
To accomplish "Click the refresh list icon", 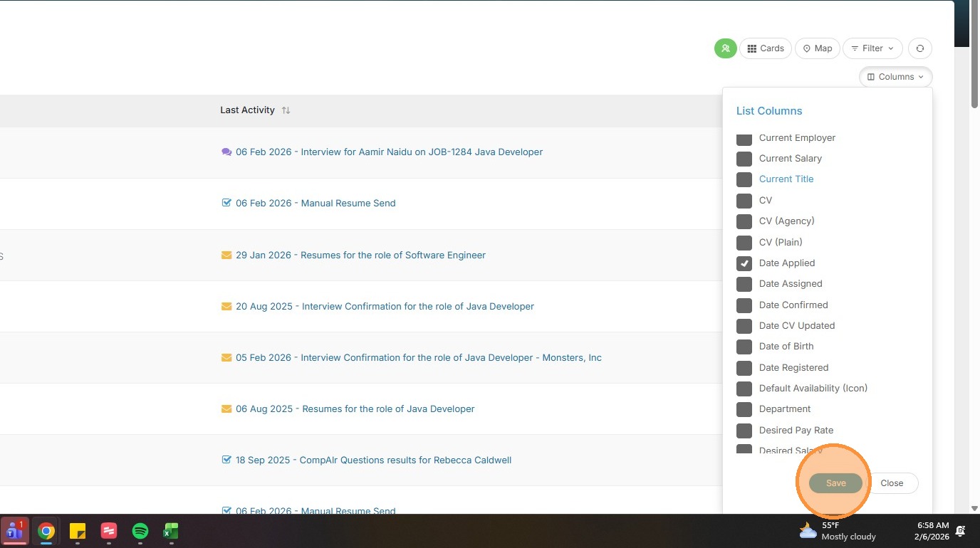I will pyautogui.click(x=920, y=48).
